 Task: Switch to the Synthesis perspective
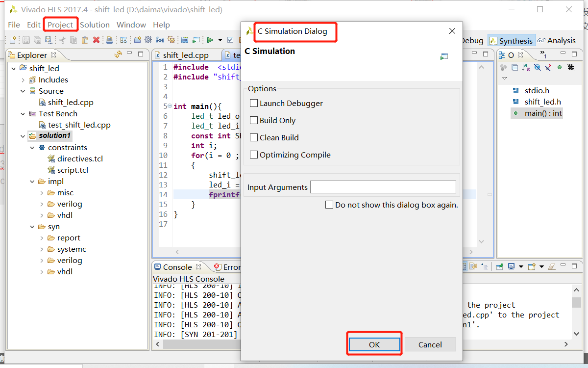pyautogui.click(x=511, y=41)
